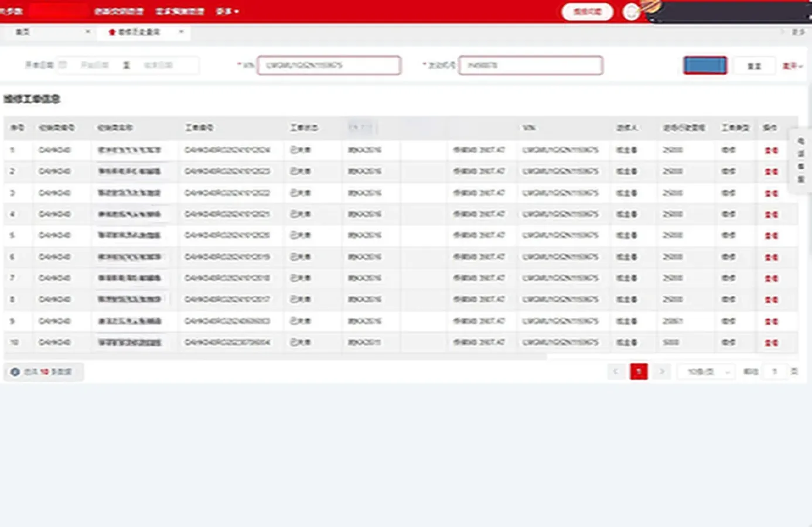The width and height of the screenshot is (812, 527).
Task: Click the top icon in right floating sidebar
Action: click(801, 141)
